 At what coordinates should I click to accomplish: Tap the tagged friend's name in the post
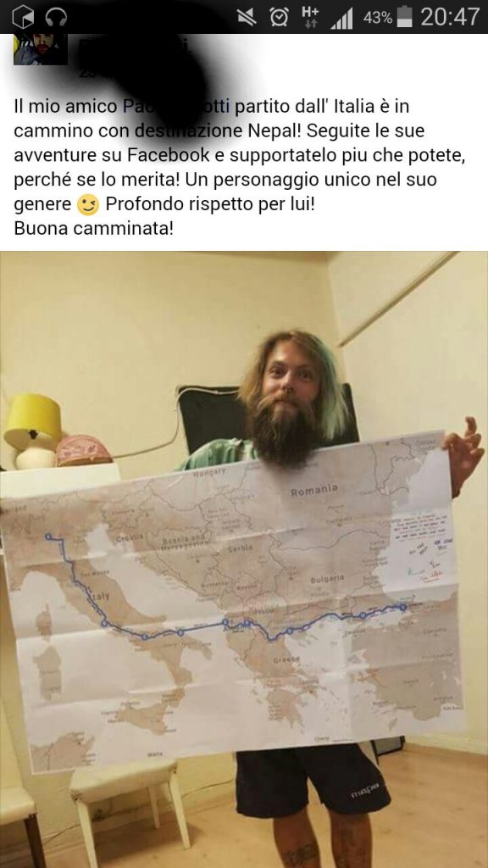click(x=176, y=107)
